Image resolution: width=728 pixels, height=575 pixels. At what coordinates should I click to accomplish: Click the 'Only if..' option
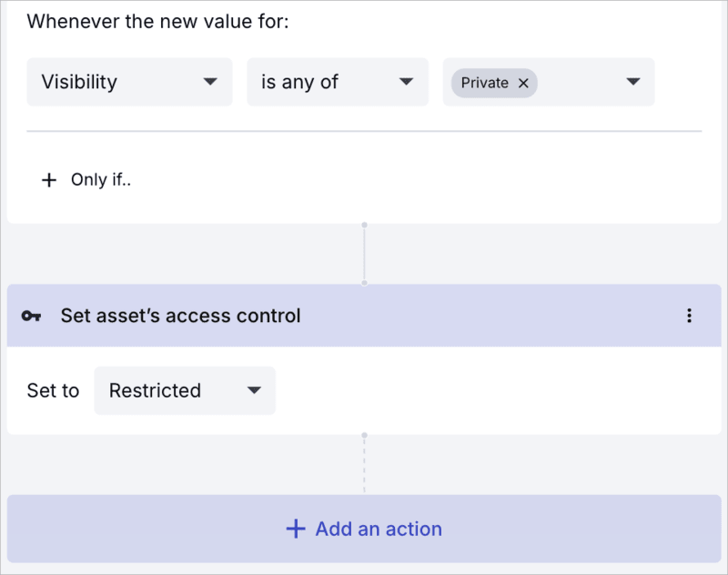[100, 179]
